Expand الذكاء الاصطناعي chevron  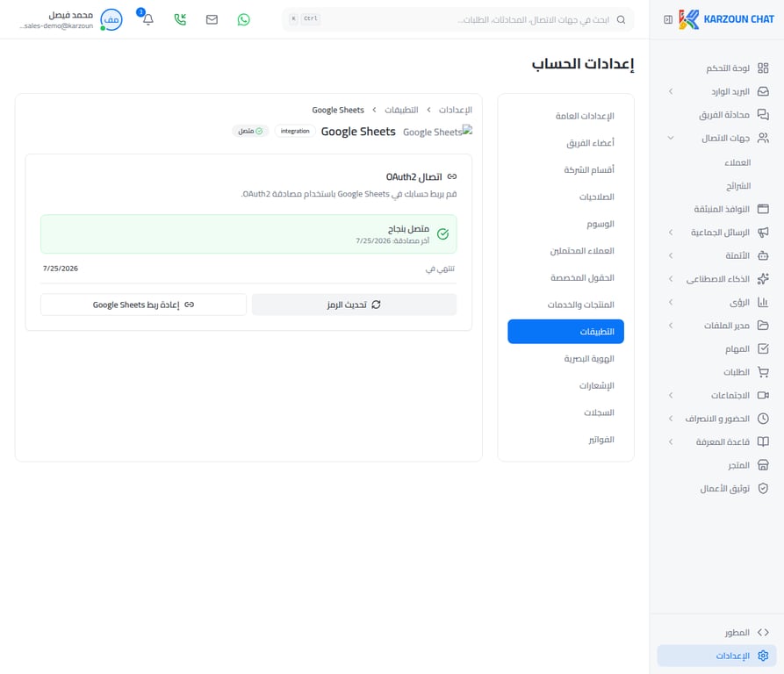[x=671, y=279]
